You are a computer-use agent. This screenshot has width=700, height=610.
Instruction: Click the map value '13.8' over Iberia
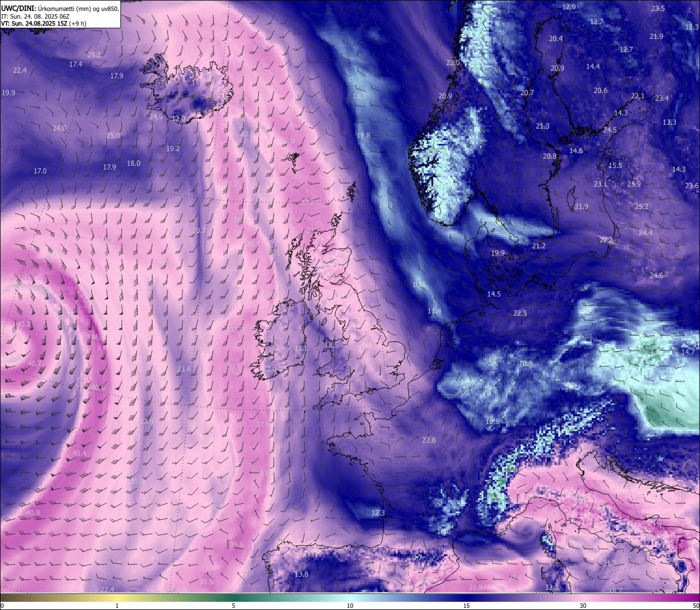coord(301,574)
